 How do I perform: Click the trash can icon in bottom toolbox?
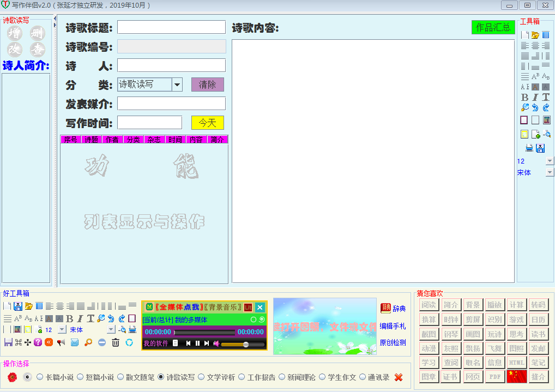(x=116, y=342)
